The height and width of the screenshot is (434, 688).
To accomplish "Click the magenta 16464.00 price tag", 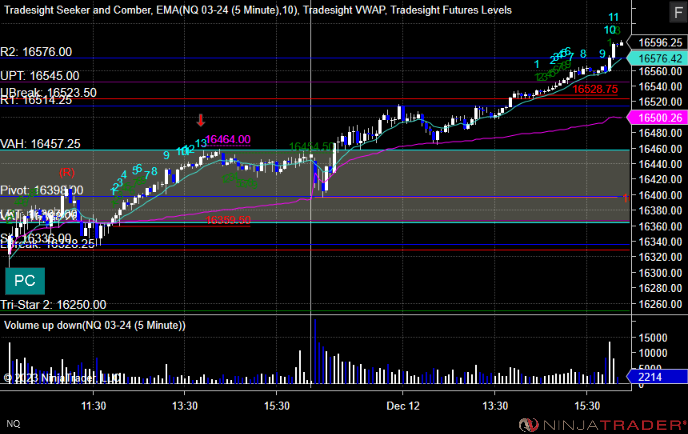I will [228, 140].
